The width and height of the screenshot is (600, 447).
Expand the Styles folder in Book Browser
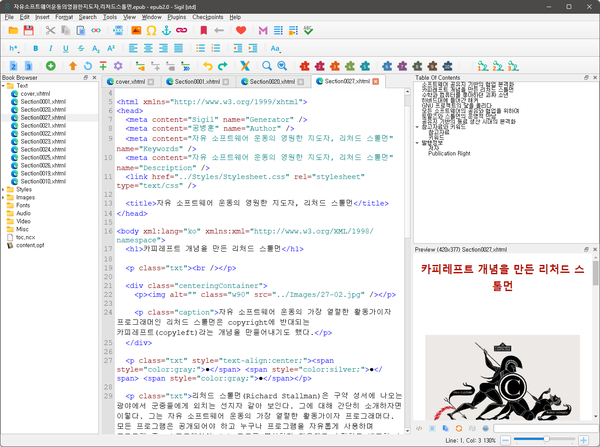(x=6, y=189)
